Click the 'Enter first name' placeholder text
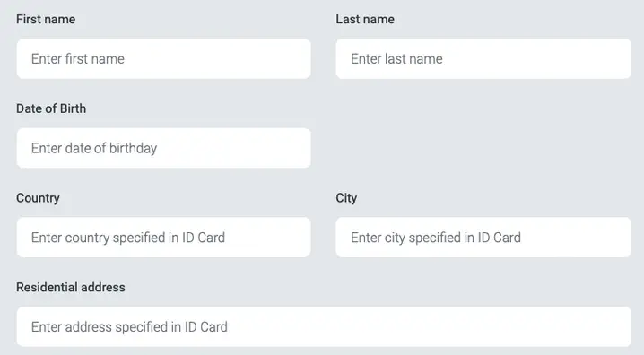Screen dimensions: 644x355 (78, 58)
